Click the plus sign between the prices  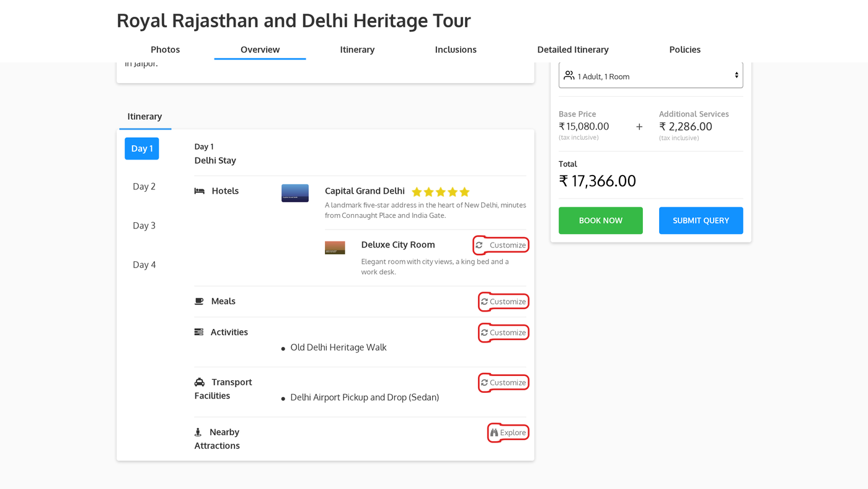639,127
